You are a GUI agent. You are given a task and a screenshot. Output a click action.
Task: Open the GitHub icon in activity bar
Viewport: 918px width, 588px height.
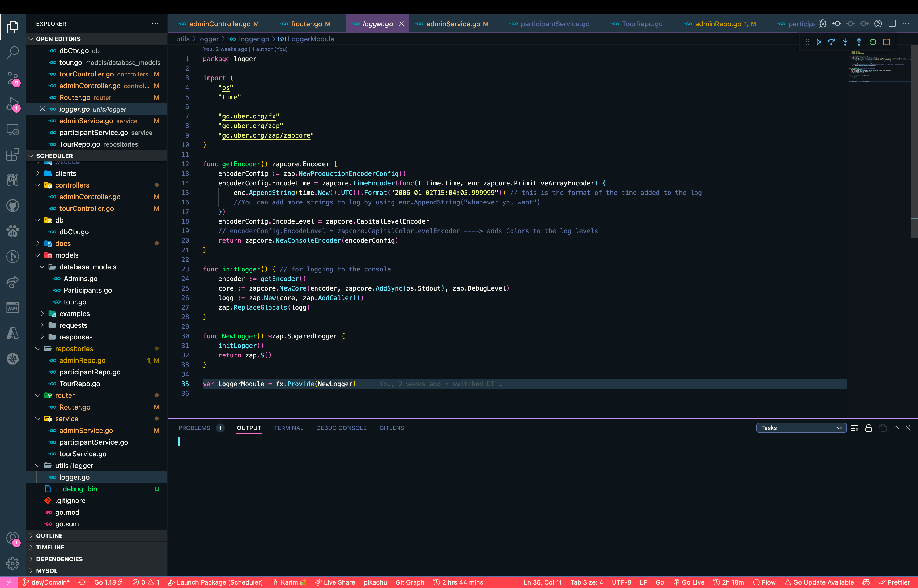pos(12,206)
